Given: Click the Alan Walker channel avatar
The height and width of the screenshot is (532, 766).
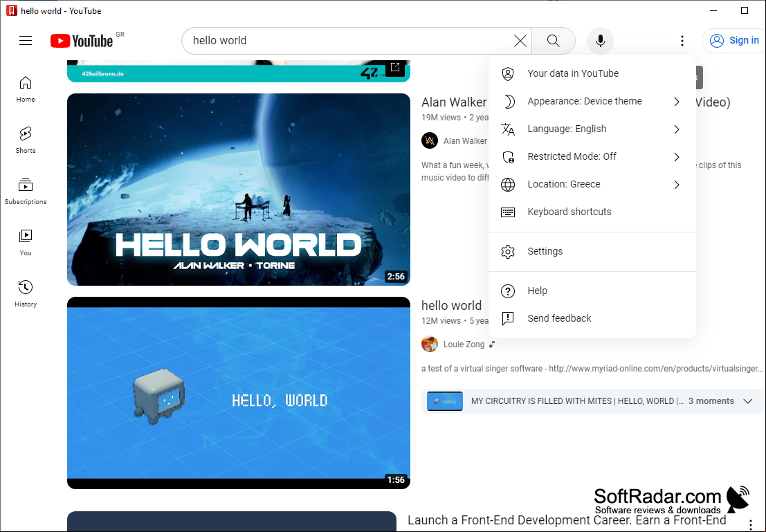Looking at the screenshot, I should coord(430,140).
